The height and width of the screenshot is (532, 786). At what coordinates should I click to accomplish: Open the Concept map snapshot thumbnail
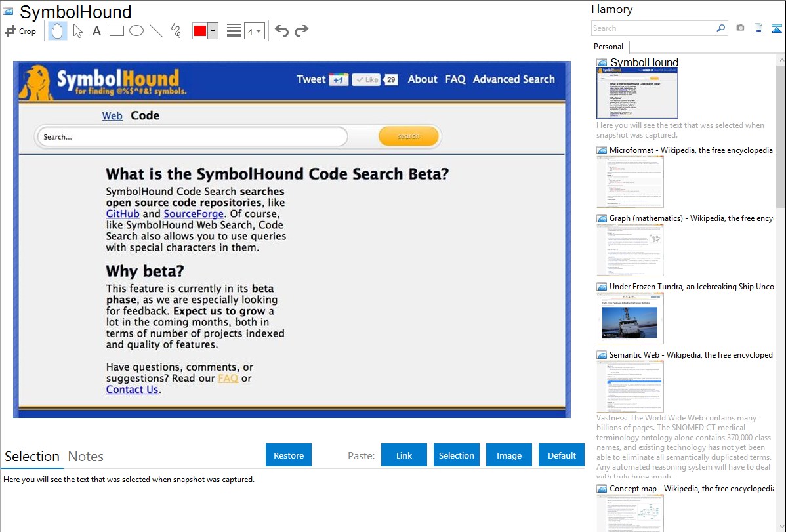[630, 514]
